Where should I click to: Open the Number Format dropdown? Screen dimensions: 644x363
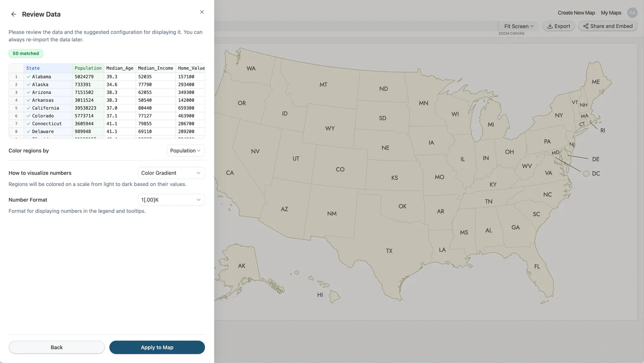click(171, 200)
